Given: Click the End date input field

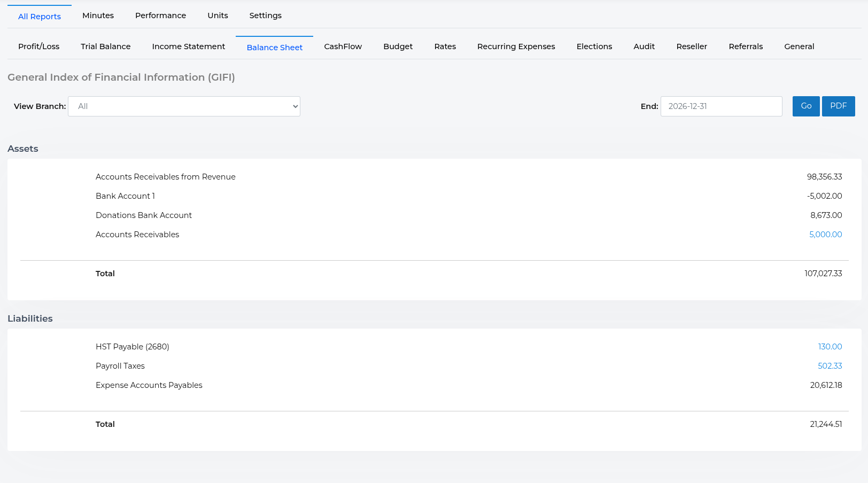Looking at the screenshot, I should (x=721, y=106).
